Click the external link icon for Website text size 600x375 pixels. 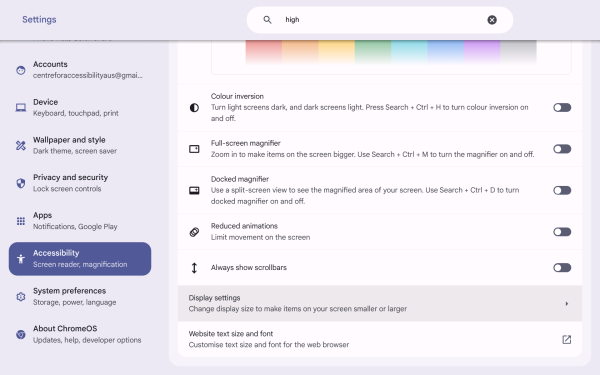pos(567,339)
